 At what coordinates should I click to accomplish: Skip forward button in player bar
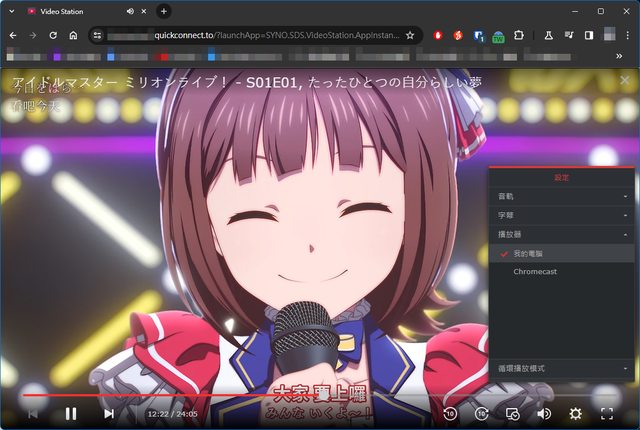[x=481, y=413]
